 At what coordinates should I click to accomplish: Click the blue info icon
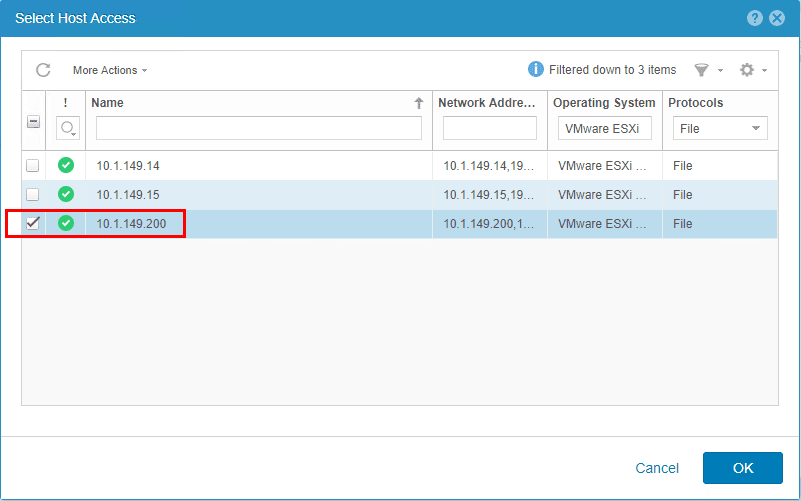(536, 70)
